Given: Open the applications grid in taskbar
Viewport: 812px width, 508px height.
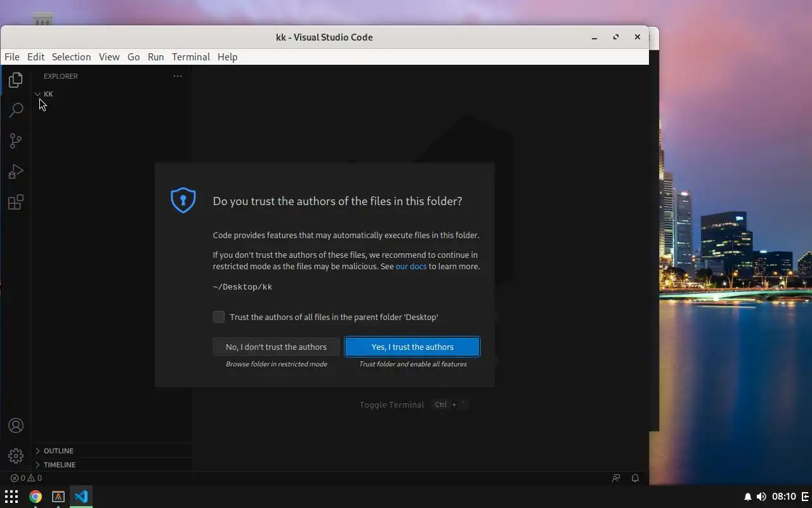Looking at the screenshot, I should 11,497.
